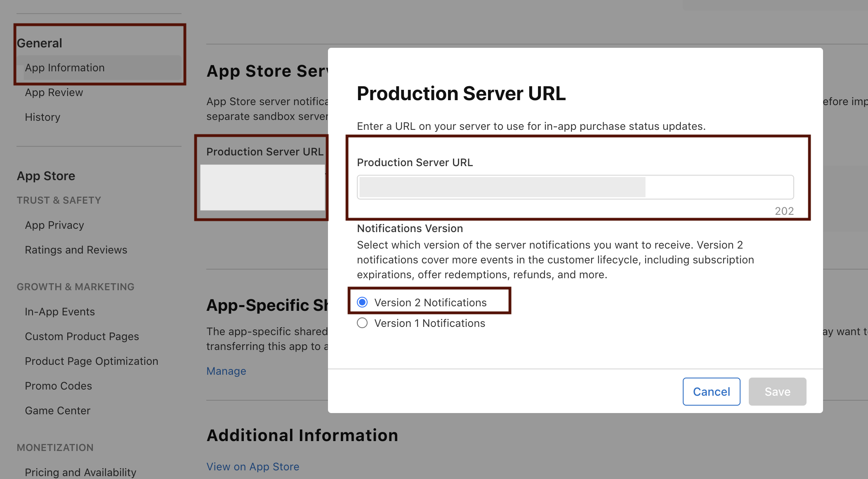The height and width of the screenshot is (479, 868).
Task: Open App Privacy section
Action: click(54, 225)
